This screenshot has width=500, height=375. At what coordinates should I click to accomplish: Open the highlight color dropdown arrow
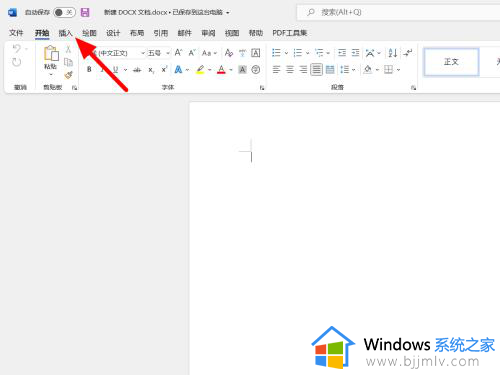[x=210, y=70]
